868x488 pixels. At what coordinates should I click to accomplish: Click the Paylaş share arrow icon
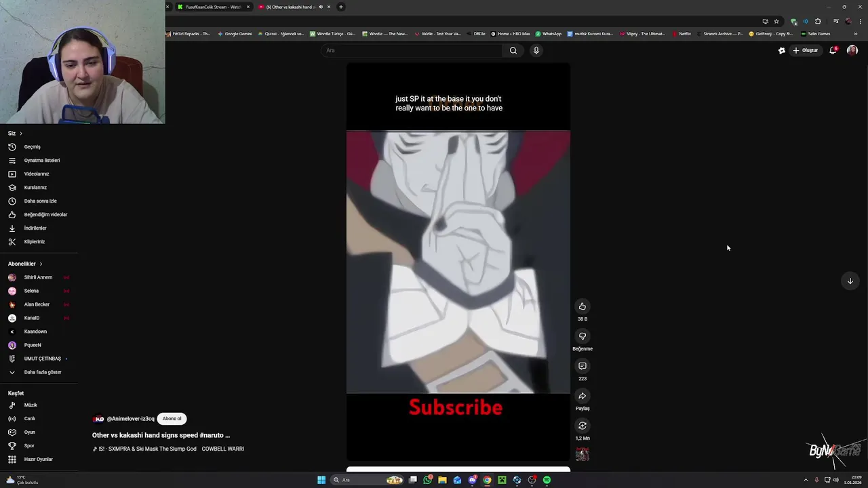point(582,396)
